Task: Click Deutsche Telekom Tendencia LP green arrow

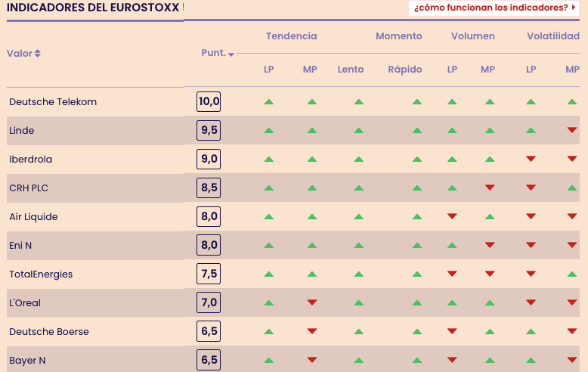Action: tap(268, 101)
